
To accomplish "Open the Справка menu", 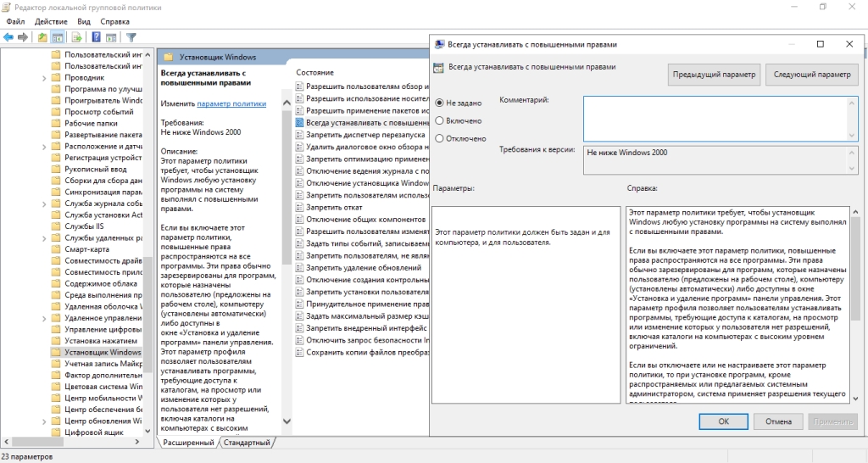I will pyautogui.click(x=114, y=21).
